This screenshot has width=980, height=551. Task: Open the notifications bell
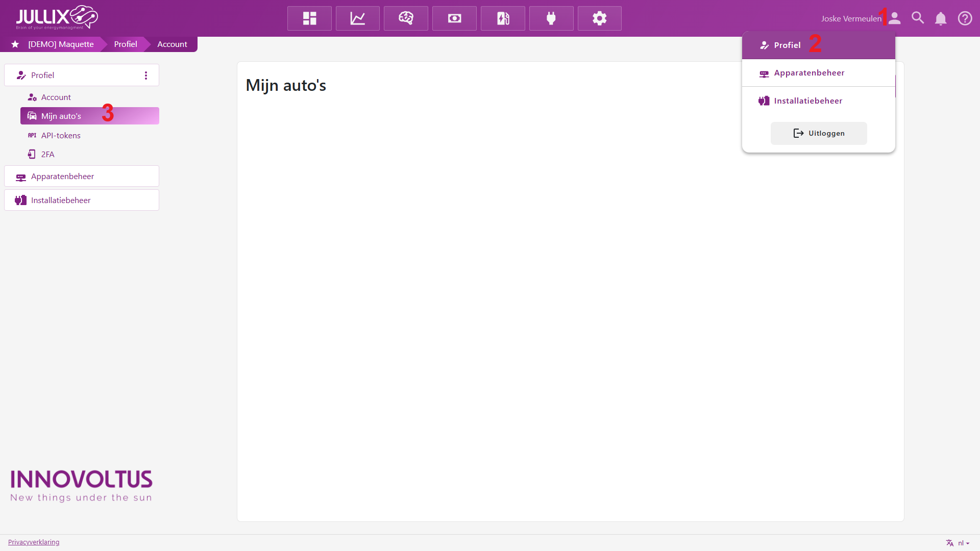coord(941,19)
